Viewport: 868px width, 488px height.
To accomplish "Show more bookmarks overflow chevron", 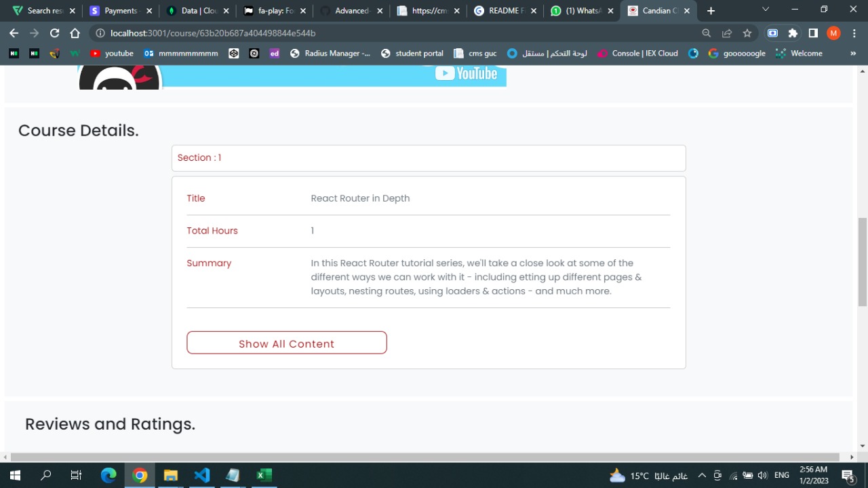I will tap(852, 53).
